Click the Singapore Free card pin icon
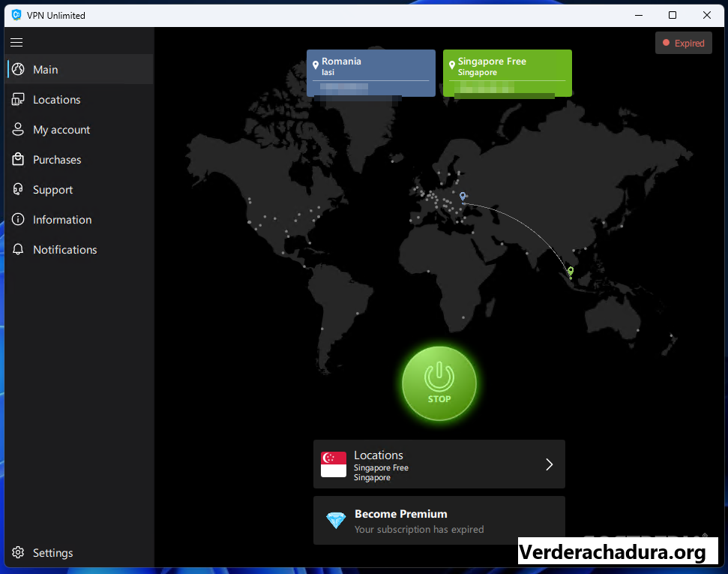Image resolution: width=728 pixels, height=574 pixels. coord(452,65)
